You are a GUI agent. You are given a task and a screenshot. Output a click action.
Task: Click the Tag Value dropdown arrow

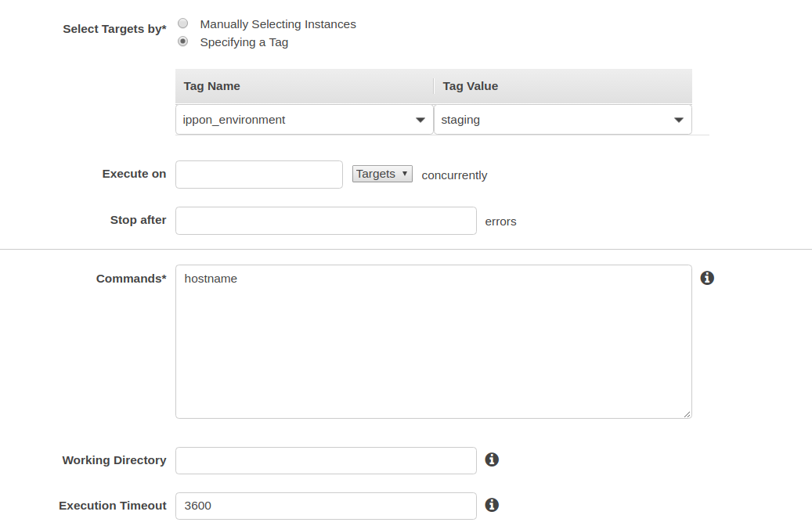(678, 119)
